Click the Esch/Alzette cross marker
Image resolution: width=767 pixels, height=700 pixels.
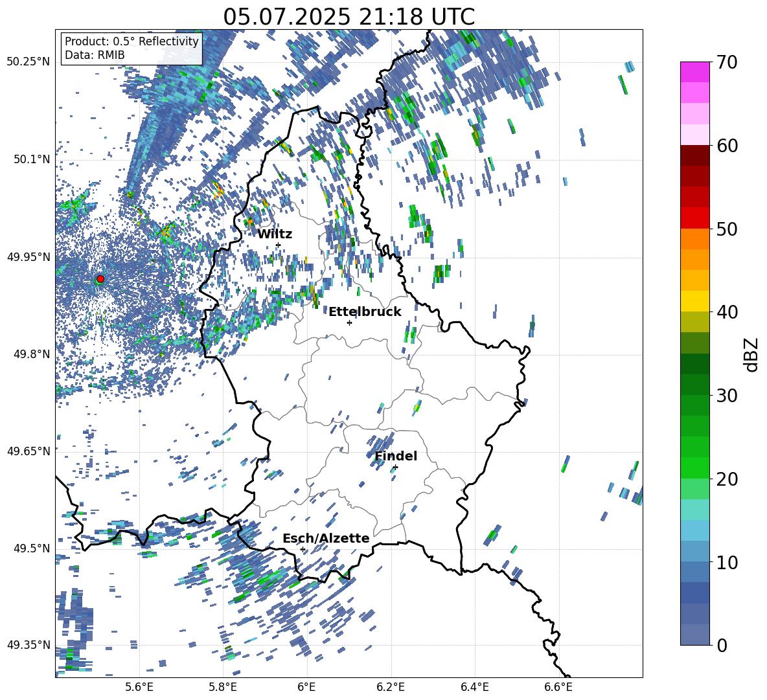[303, 549]
